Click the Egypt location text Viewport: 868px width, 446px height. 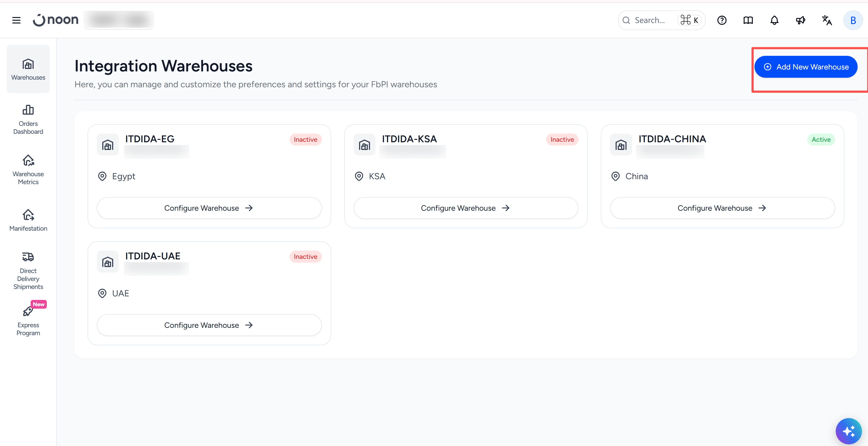pos(124,176)
